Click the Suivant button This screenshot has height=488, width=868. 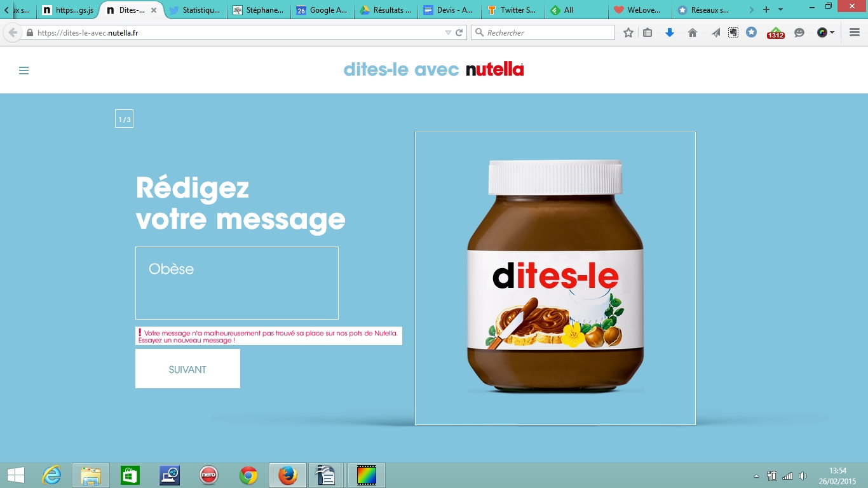[187, 369]
